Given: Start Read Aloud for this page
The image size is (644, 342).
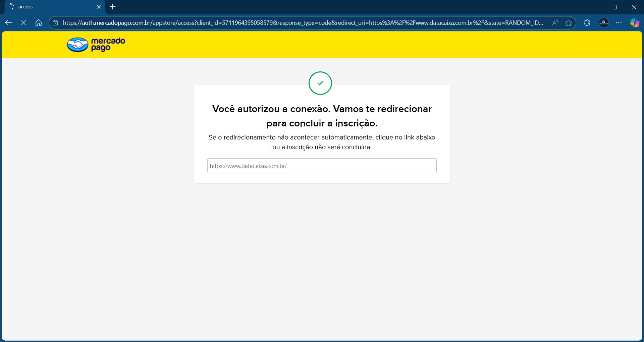Looking at the screenshot, I should coord(555,23).
